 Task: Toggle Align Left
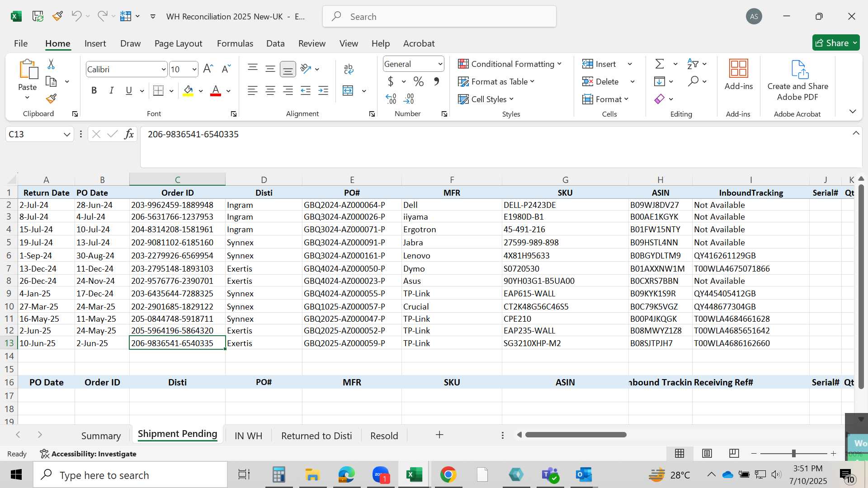(x=253, y=91)
